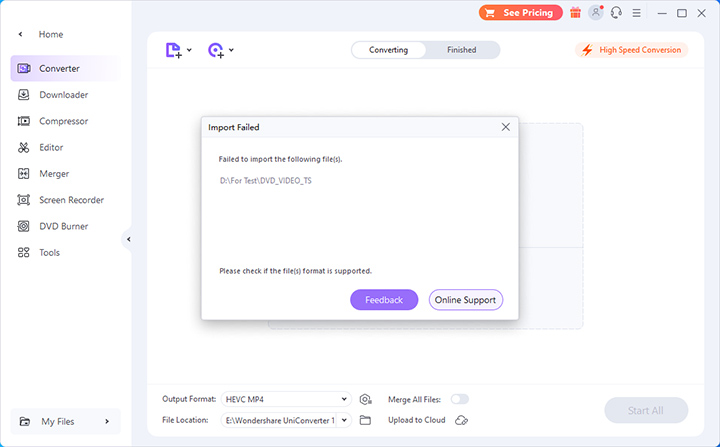720x447 pixels.
Task: Open the Output Format HEVC MP4 dropdown
Action: 286,399
